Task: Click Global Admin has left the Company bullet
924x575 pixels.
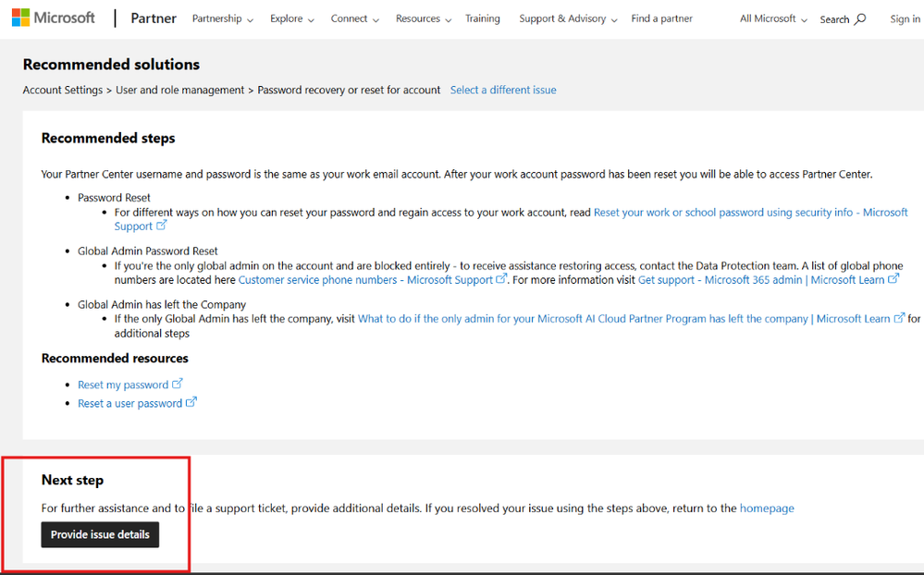Action: point(162,304)
